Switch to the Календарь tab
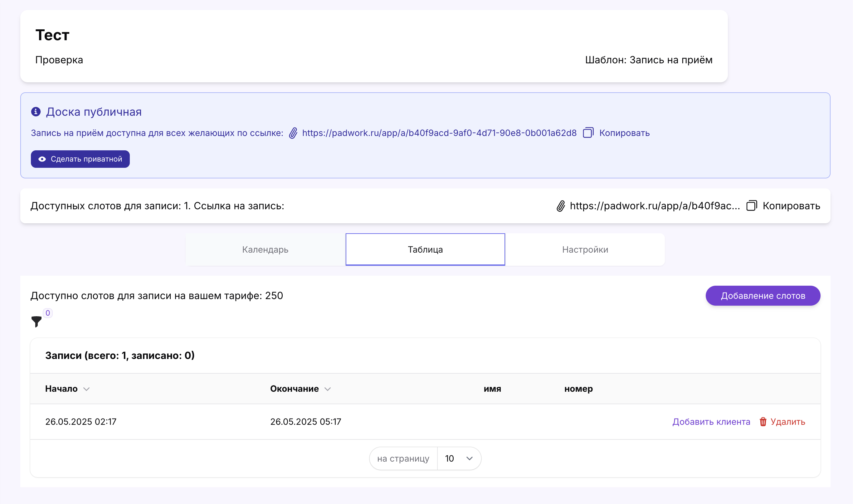 [x=265, y=250]
